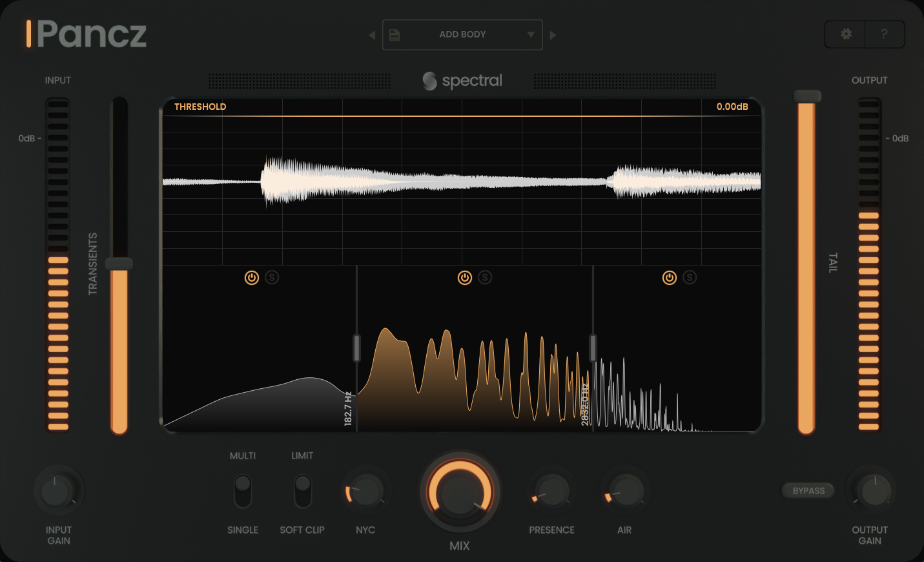
Task: Go to the next preset arrow
Action: click(553, 35)
